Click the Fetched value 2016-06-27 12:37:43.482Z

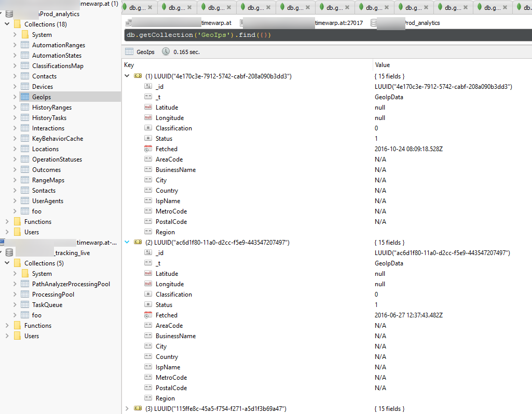coord(408,315)
